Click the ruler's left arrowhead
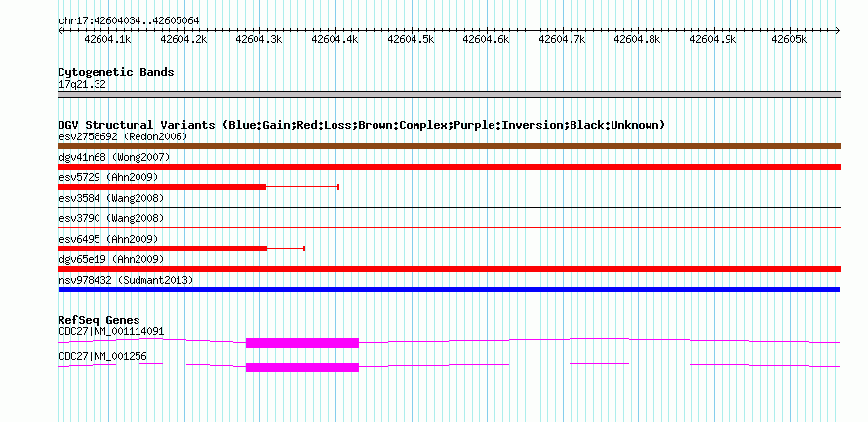This screenshot has height=422, width=868. (60, 31)
